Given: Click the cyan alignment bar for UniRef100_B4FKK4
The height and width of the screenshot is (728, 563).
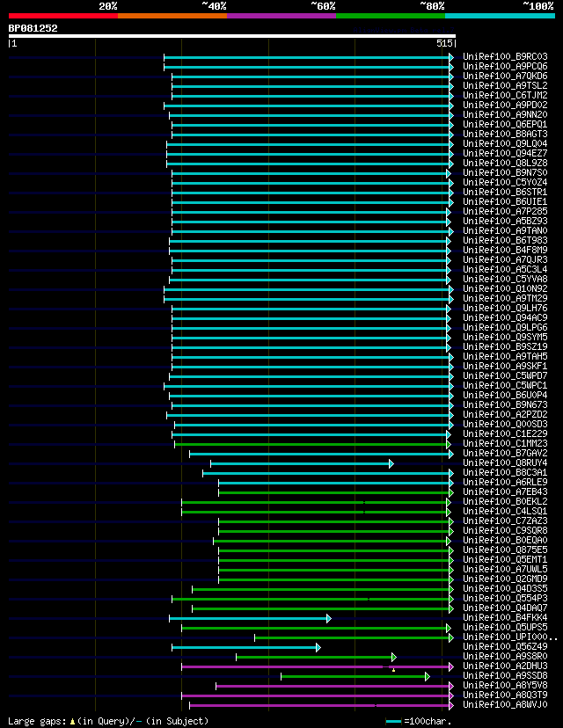Looking at the screenshot, I should tap(250, 618).
